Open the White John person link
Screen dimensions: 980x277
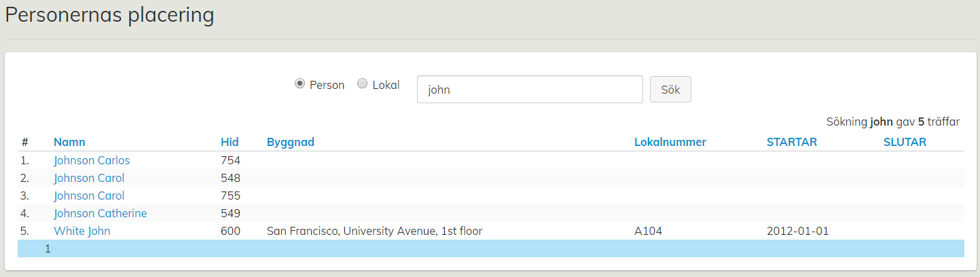[82, 232]
